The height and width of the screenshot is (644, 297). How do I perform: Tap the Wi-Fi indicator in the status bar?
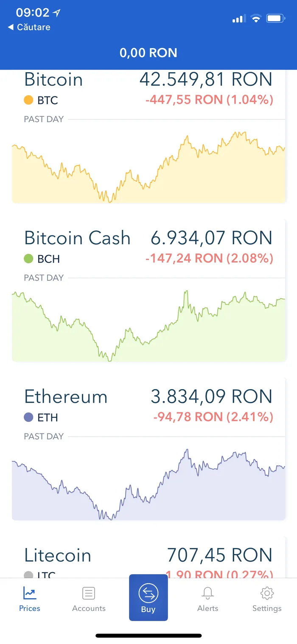pyautogui.click(x=255, y=18)
